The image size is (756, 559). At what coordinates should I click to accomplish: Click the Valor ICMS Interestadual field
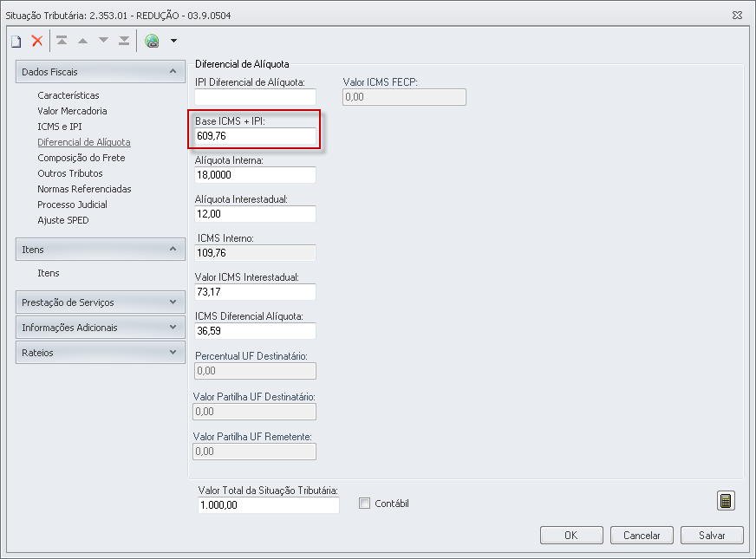pos(255,292)
